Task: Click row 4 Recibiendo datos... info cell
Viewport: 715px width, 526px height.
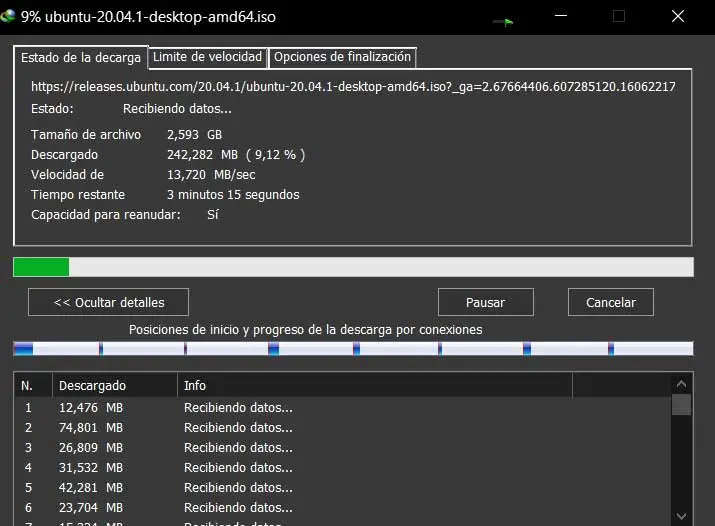Action: pyautogui.click(x=238, y=468)
